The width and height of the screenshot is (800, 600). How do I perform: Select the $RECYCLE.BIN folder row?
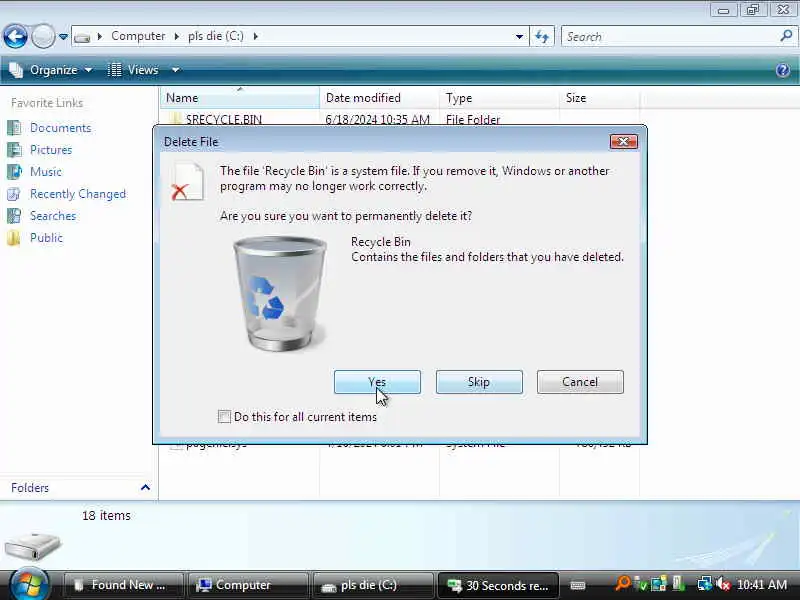[x=399, y=119]
